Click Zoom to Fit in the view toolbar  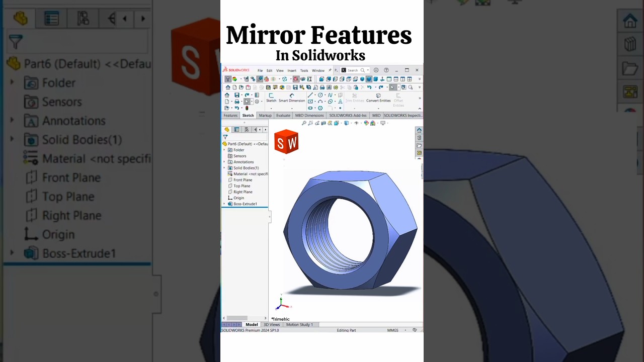coord(304,123)
